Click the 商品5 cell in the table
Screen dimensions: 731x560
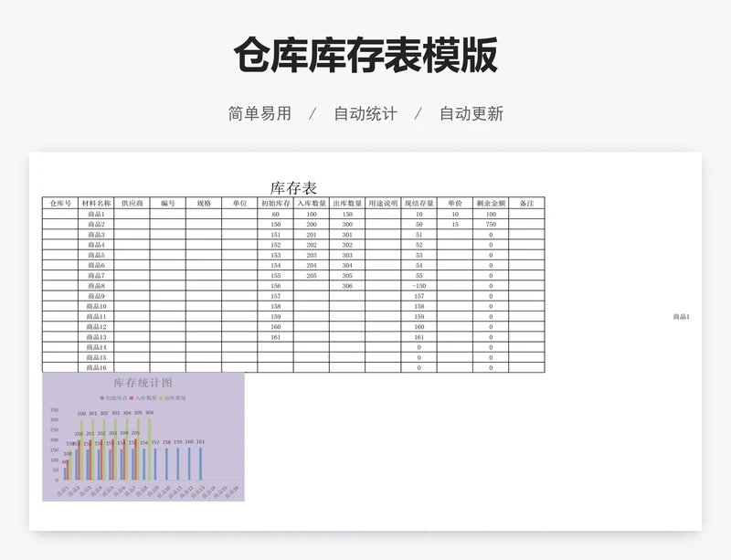coord(96,255)
